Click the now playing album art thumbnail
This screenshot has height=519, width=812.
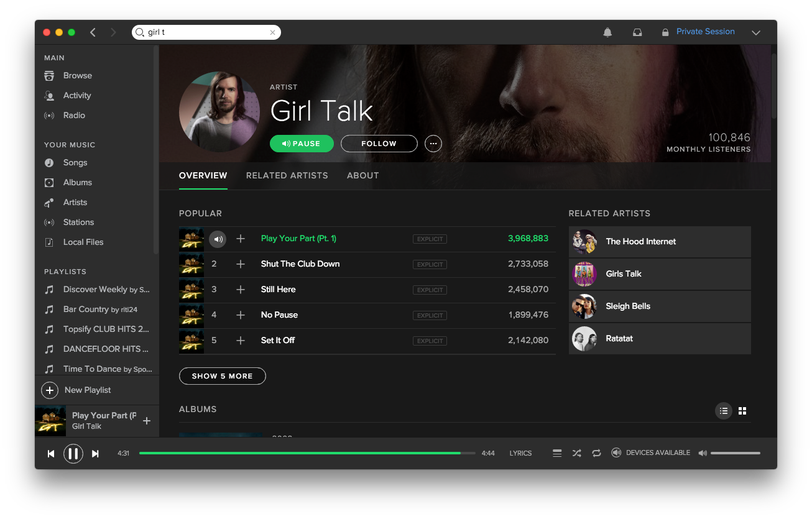tap(51, 421)
